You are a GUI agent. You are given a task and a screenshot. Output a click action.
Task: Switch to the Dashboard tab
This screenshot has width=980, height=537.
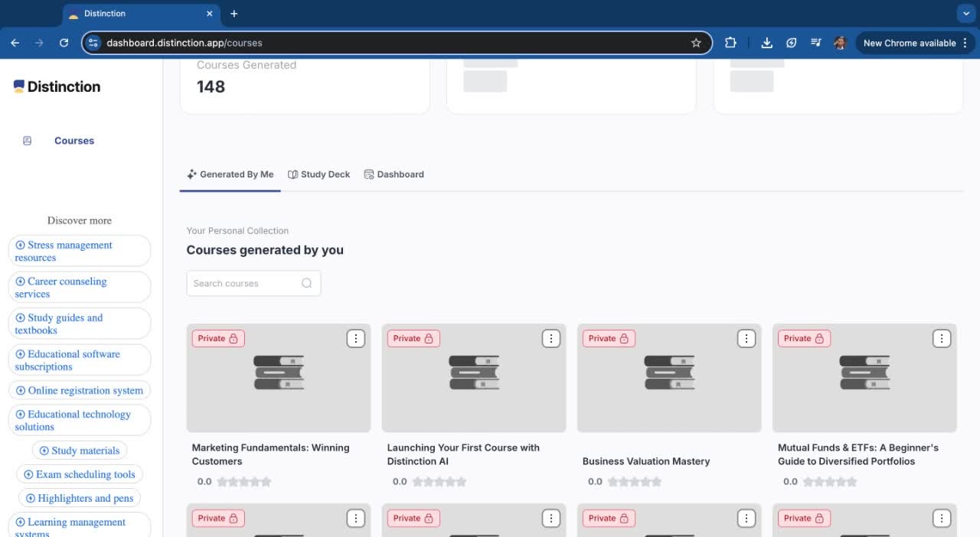click(394, 174)
